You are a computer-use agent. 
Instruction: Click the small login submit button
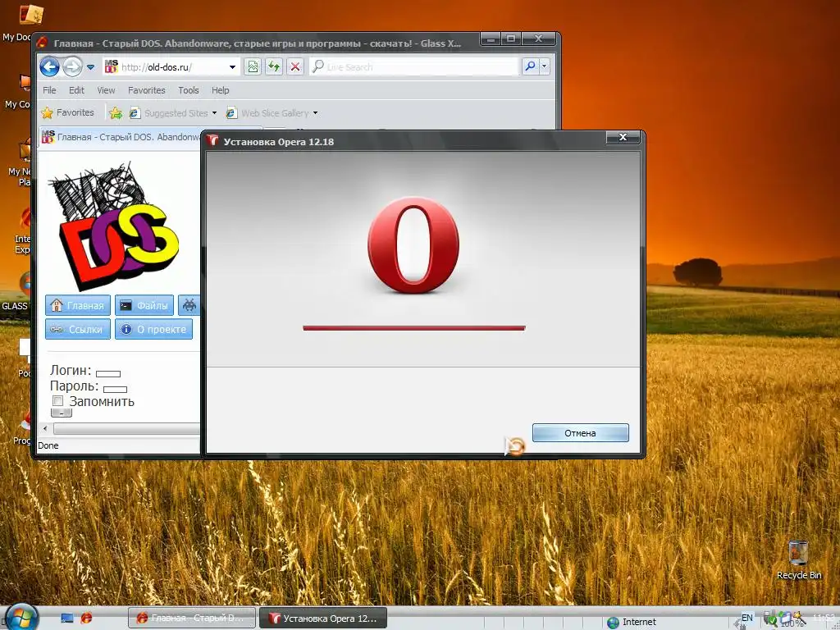pos(61,413)
